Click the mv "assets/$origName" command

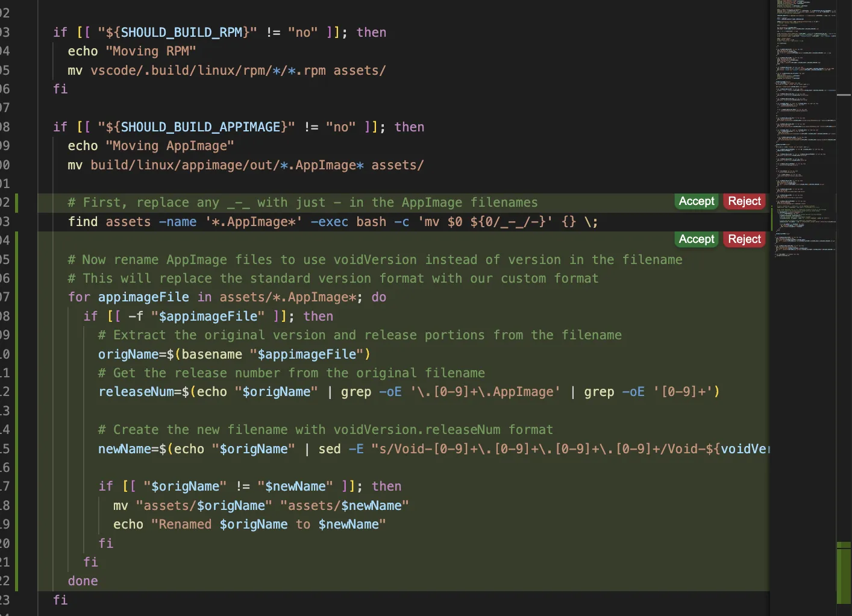tap(260, 506)
